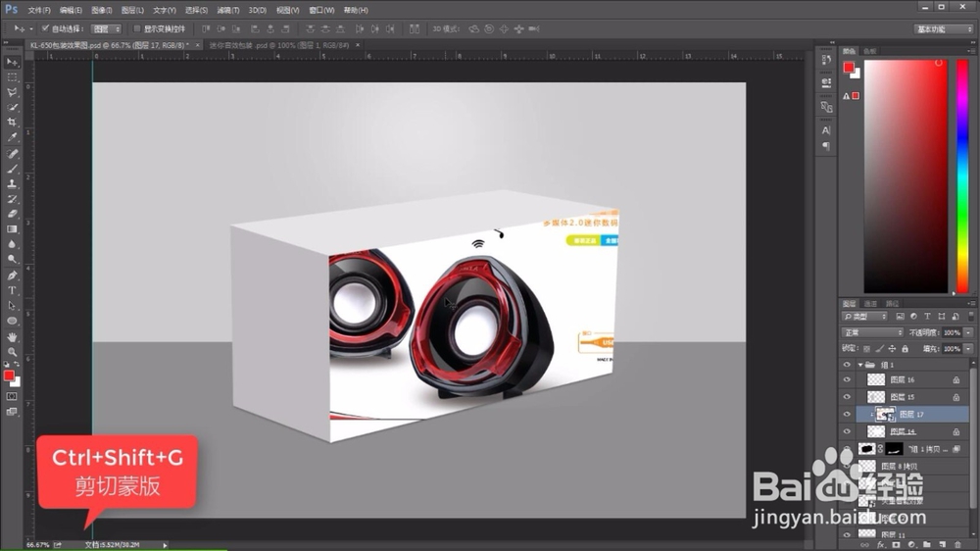Select the Healing Brush tool
Image resolution: width=980 pixels, height=551 pixels.
pyautogui.click(x=12, y=154)
